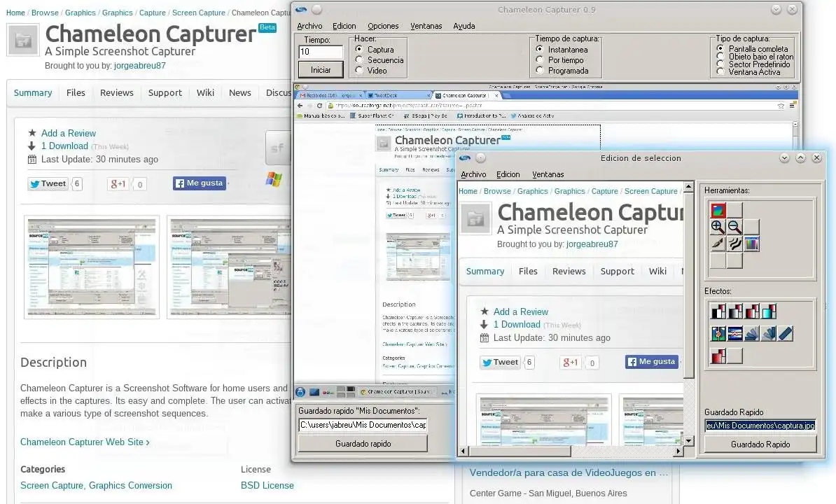Viewport: 836px width, 504px height.
Task: Click the project icon beside Chameleon Capturer heading
Action: (x=23, y=40)
